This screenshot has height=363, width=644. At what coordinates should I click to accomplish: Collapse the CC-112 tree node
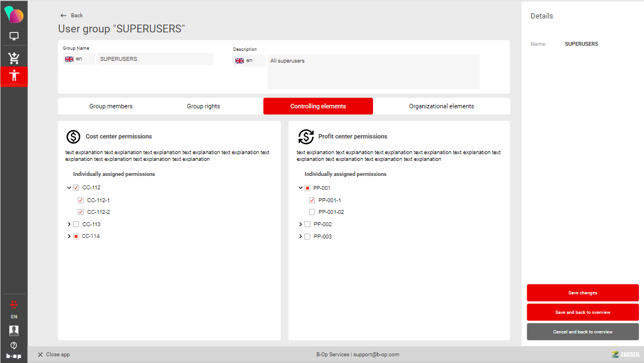(x=69, y=188)
